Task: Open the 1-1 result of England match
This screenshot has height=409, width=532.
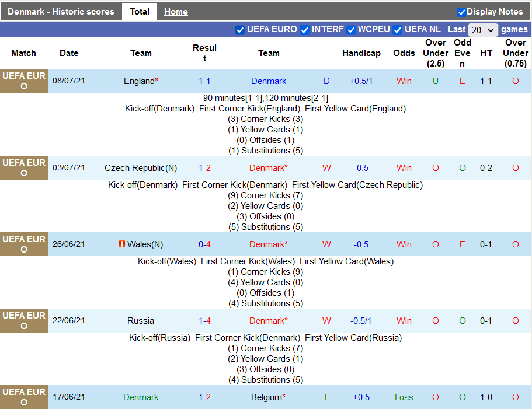Action: 204,81
